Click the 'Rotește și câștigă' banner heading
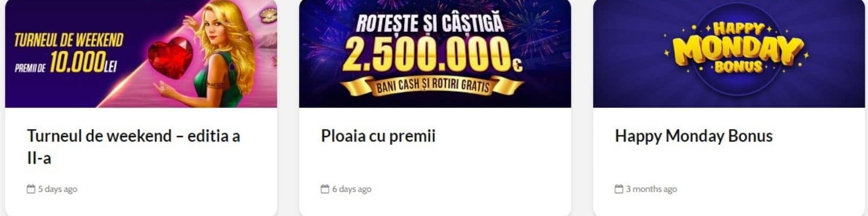Screen dimensions: 868x216 click(430, 23)
